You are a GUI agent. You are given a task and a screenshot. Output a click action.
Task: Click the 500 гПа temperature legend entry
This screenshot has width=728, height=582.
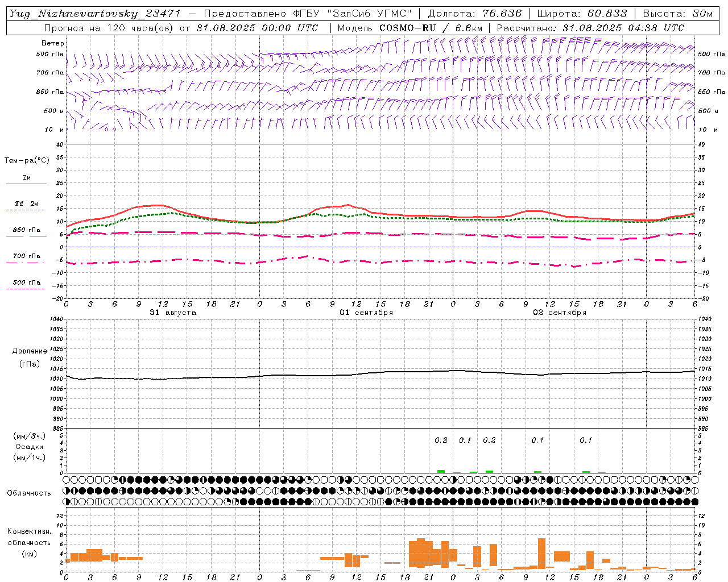[27, 282]
